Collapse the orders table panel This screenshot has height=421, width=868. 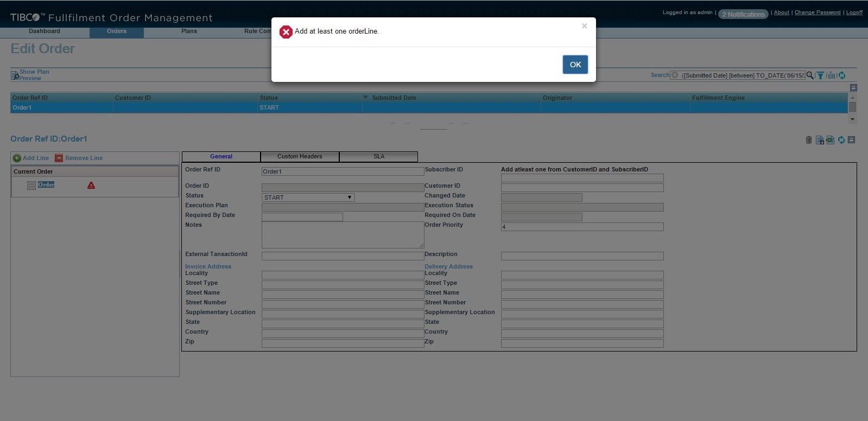(x=853, y=87)
